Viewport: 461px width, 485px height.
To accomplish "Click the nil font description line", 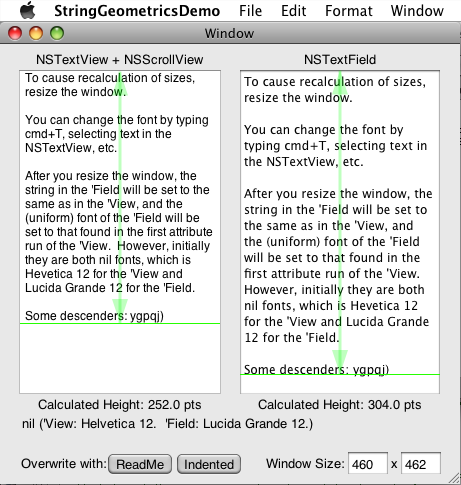I will tap(168, 424).
